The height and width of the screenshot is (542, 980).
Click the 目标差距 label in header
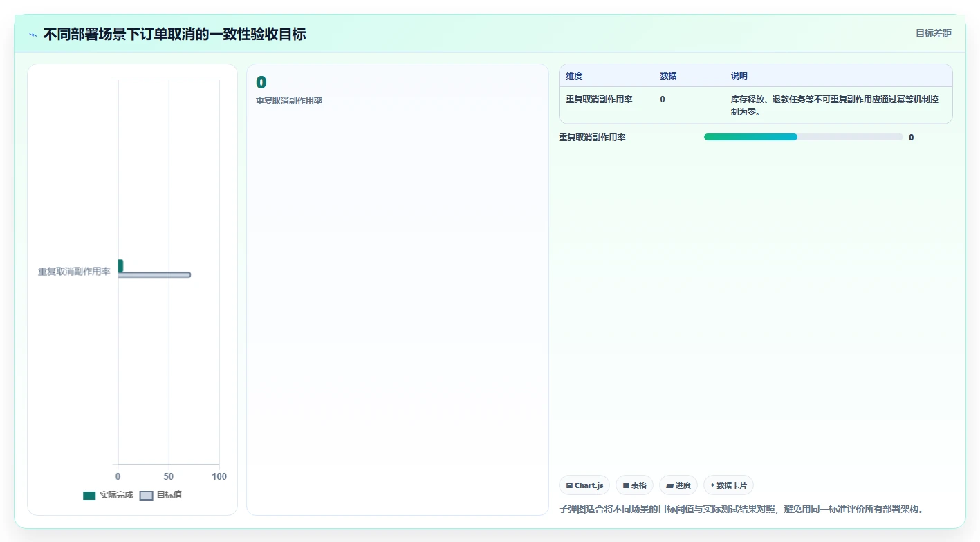933,33
